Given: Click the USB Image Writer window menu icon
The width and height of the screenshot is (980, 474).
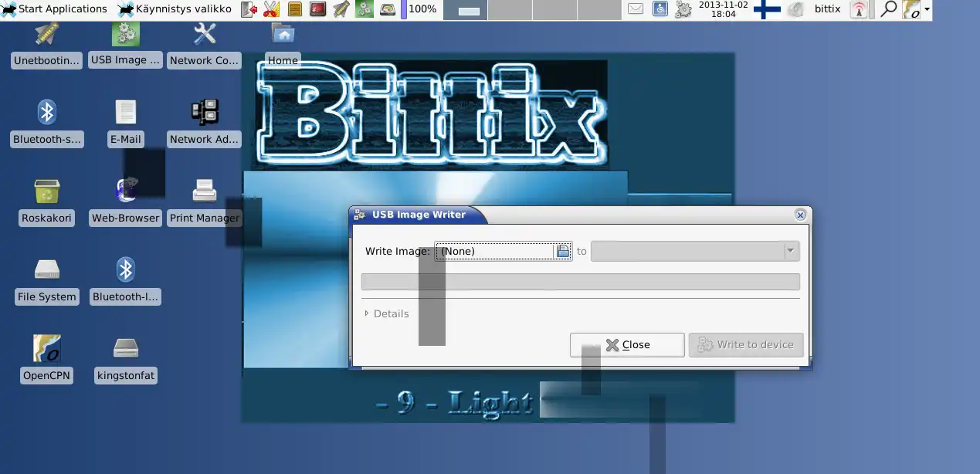Looking at the screenshot, I should click(x=360, y=215).
